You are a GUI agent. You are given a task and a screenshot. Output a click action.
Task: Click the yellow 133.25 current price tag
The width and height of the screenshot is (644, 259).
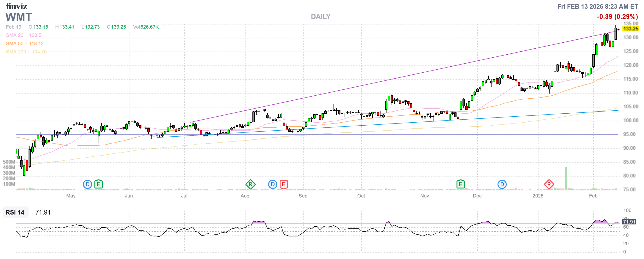click(x=630, y=29)
